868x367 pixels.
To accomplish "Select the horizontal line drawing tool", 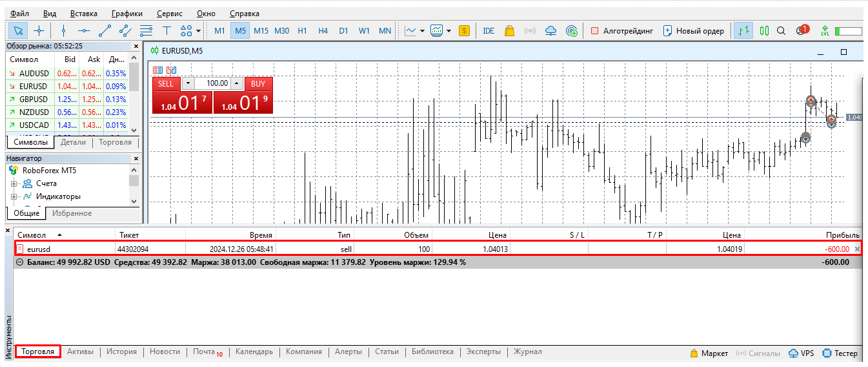I will 84,30.
